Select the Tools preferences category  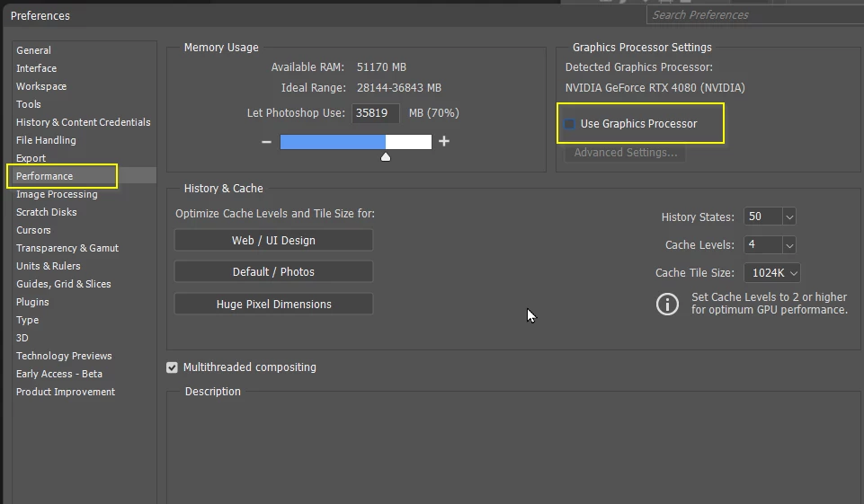click(x=29, y=104)
